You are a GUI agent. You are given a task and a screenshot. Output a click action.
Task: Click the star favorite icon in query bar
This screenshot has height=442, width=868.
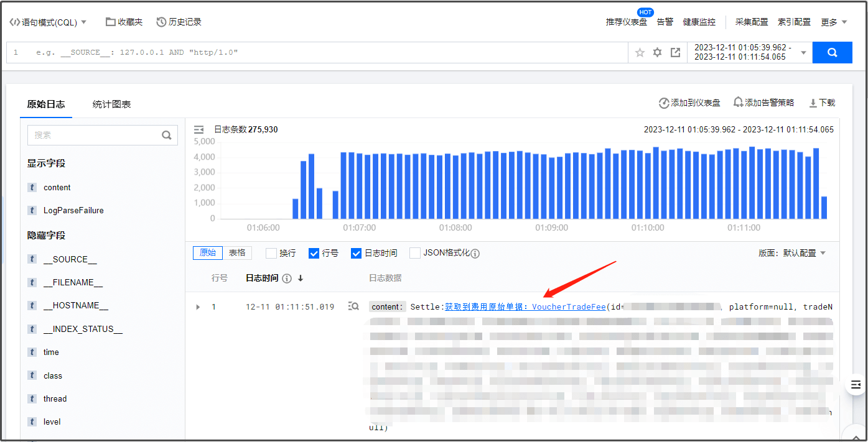[640, 53]
